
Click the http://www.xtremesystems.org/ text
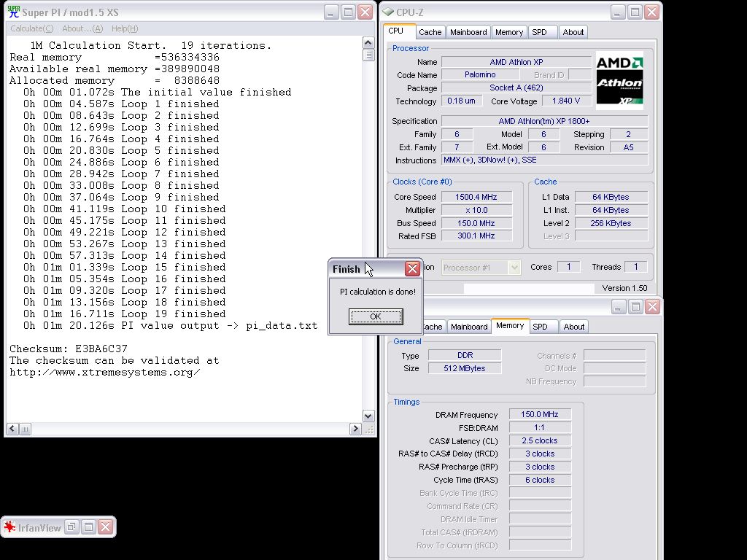pos(105,373)
